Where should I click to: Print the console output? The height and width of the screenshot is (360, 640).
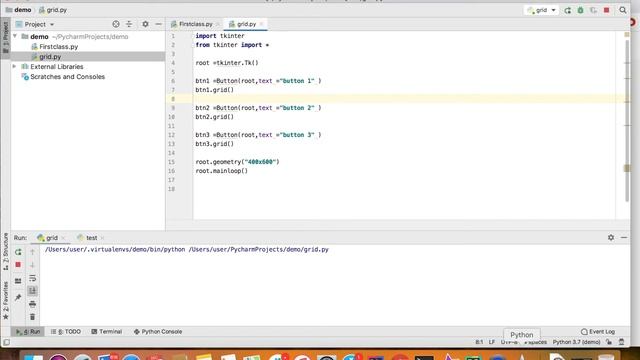coord(33,304)
